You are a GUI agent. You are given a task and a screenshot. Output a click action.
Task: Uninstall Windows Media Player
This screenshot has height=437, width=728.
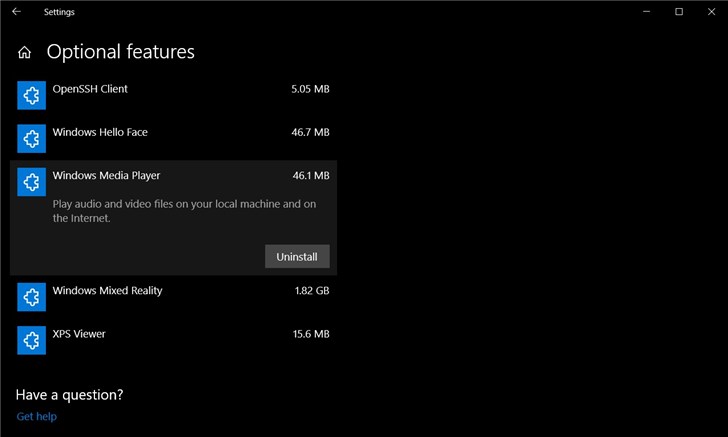tap(297, 256)
